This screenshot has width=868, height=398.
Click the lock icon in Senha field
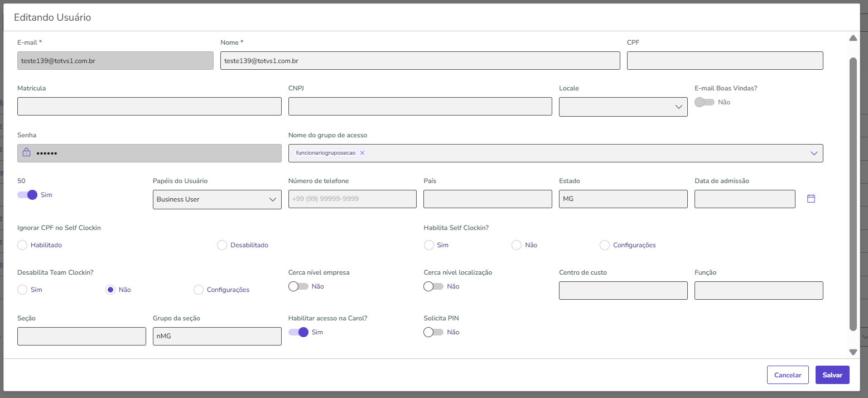(26, 153)
